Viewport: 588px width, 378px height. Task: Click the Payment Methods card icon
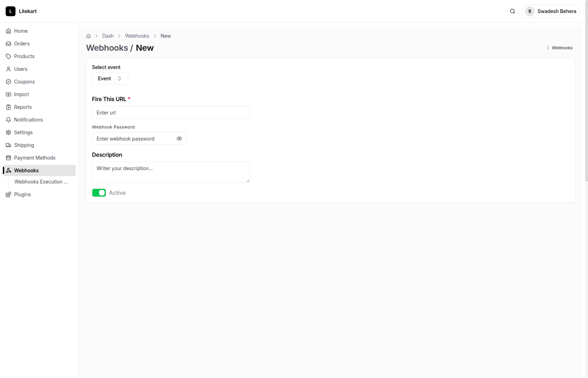click(8, 158)
